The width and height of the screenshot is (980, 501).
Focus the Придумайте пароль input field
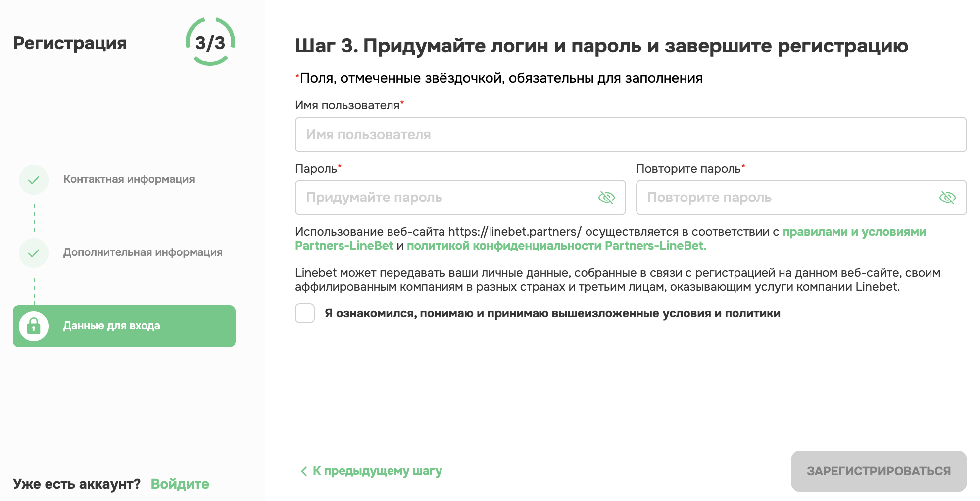tap(445, 198)
